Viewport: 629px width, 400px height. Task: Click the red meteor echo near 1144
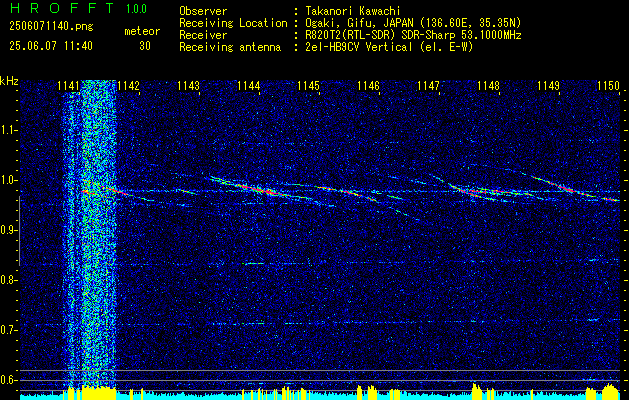pyautogui.click(x=257, y=189)
